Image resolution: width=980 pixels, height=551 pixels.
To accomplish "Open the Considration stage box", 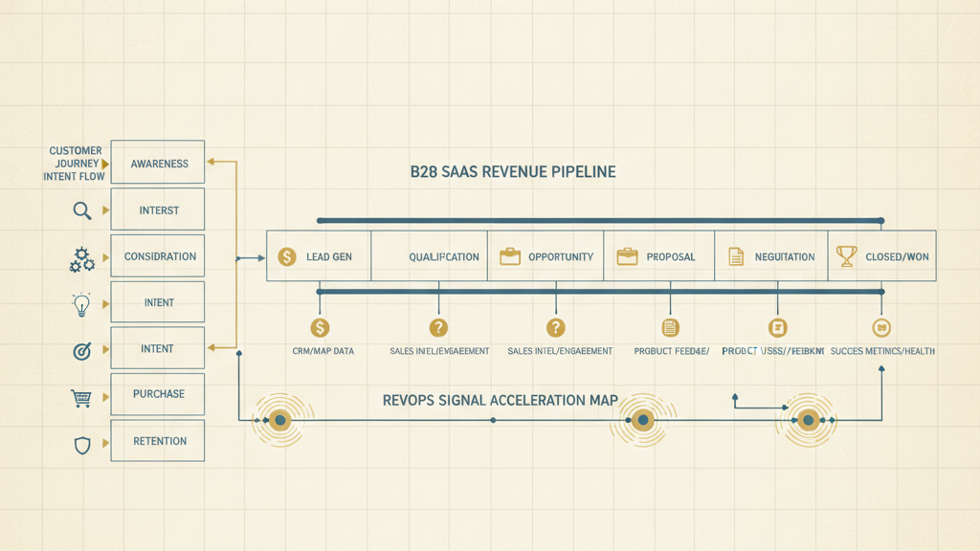I will tap(158, 255).
